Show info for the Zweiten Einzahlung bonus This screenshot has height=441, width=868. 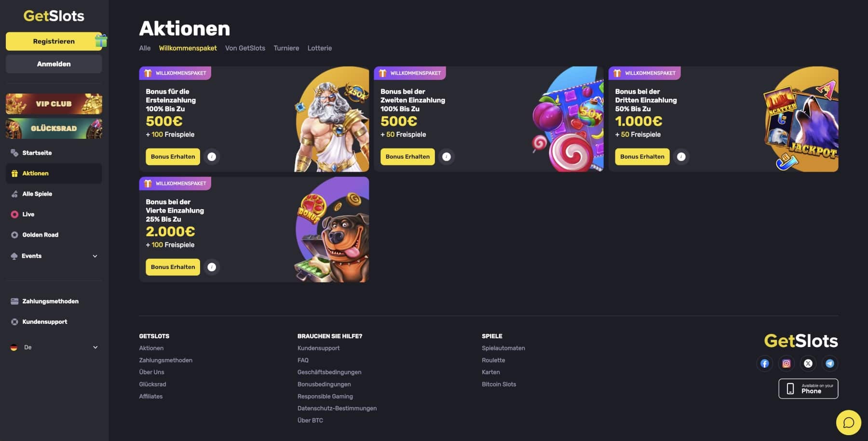coord(447,157)
